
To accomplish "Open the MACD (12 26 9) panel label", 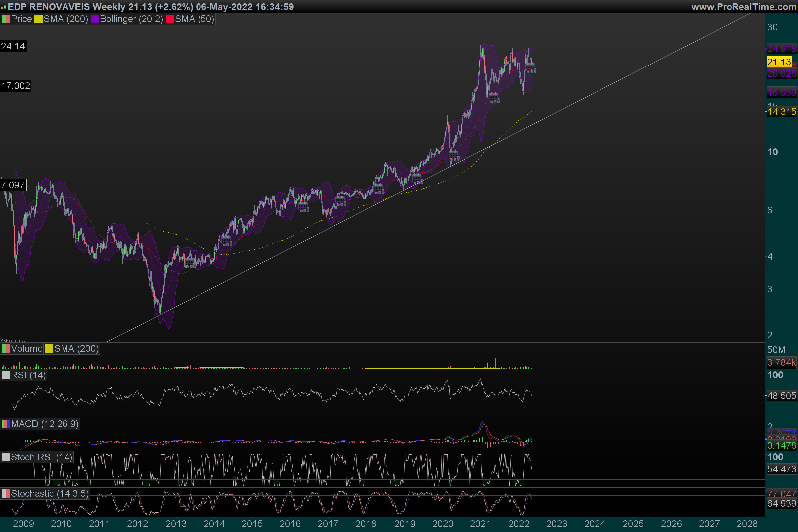I will [x=45, y=424].
